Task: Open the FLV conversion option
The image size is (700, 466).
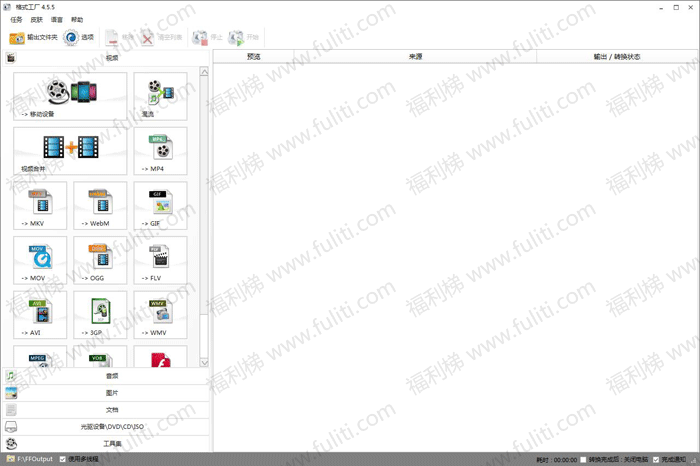Action: pos(160,260)
